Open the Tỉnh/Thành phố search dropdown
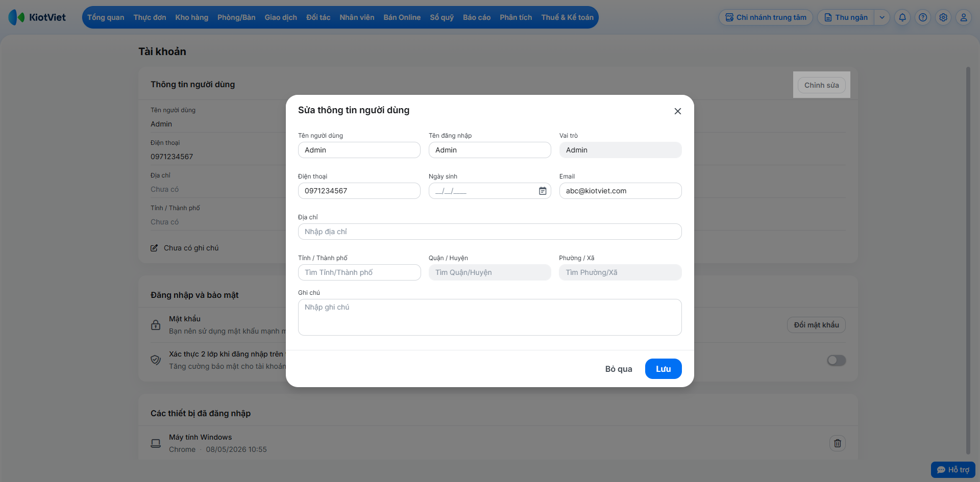The image size is (980, 482). pyautogui.click(x=359, y=272)
